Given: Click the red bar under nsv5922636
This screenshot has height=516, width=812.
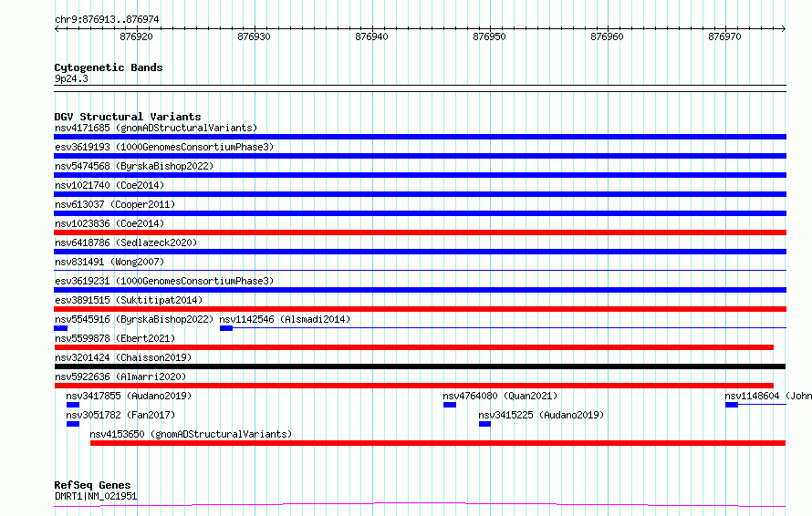Looking at the screenshot, I should click(414, 386).
